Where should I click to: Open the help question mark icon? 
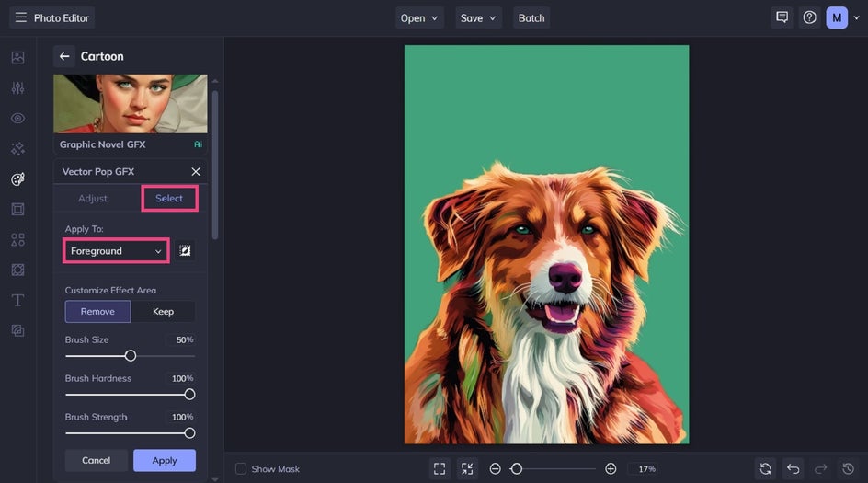point(809,17)
